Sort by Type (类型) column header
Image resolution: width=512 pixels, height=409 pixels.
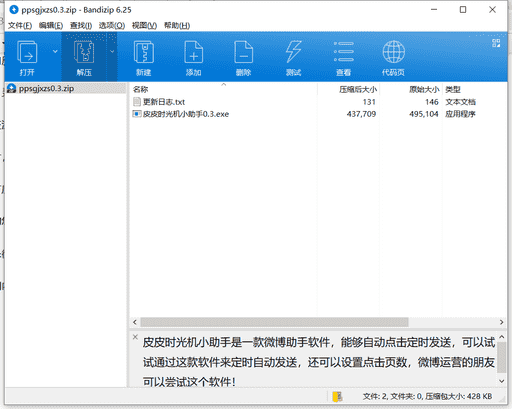coord(453,89)
